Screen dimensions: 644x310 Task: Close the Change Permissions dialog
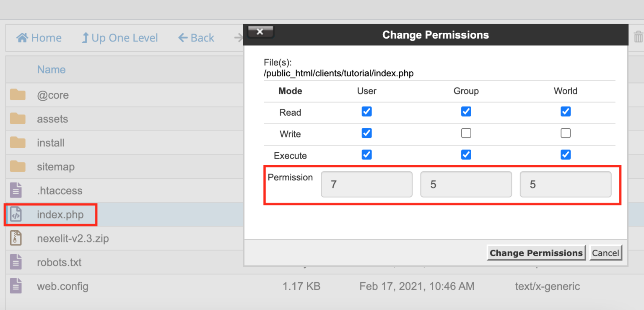coord(260,31)
